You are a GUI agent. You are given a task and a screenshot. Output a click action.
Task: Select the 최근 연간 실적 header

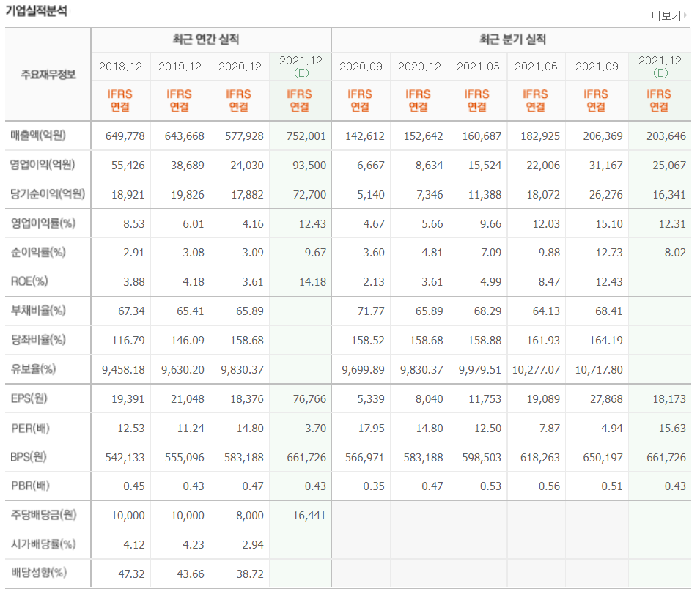(206, 40)
